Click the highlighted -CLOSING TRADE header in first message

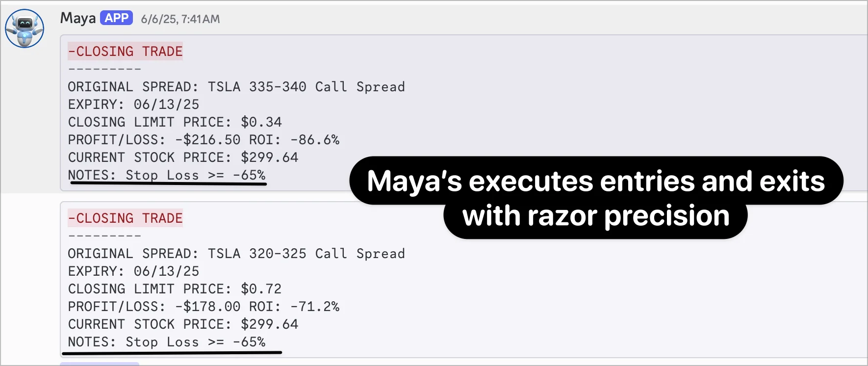pyautogui.click(x=125, y=51)
